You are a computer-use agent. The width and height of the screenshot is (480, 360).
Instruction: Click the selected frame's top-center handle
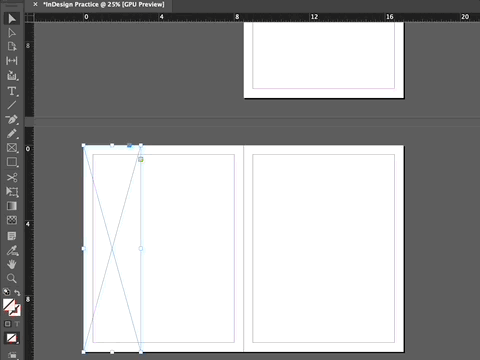pyautogui.click(x=112, y=145)
